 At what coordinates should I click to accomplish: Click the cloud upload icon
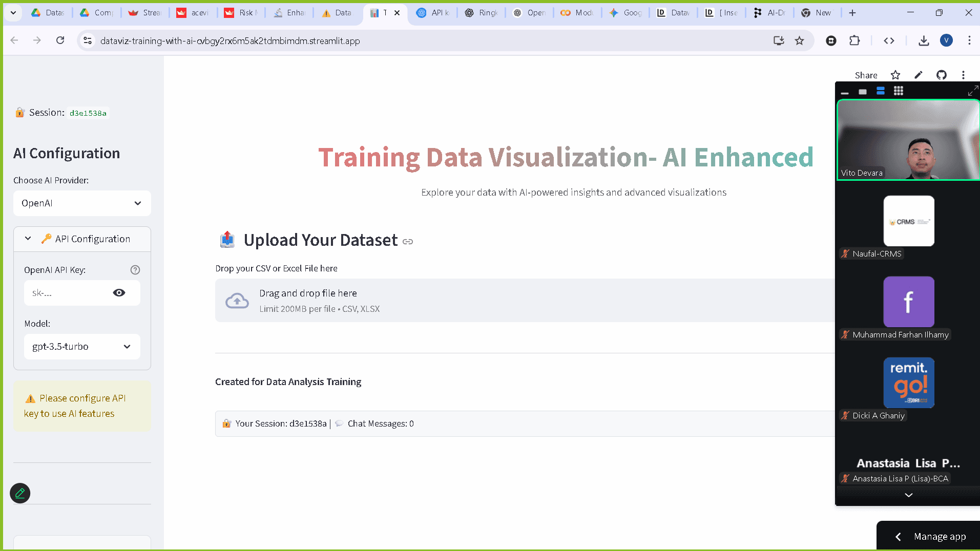click(x=237, y=301)
